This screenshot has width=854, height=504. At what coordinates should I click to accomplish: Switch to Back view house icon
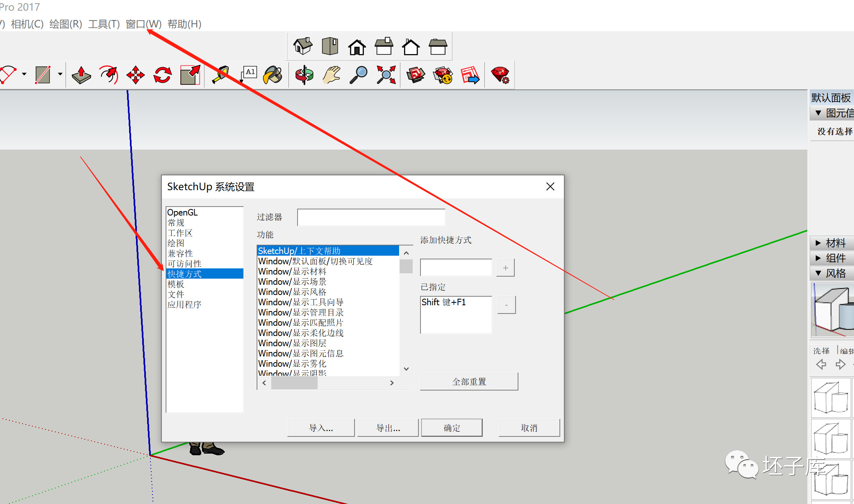411,47
